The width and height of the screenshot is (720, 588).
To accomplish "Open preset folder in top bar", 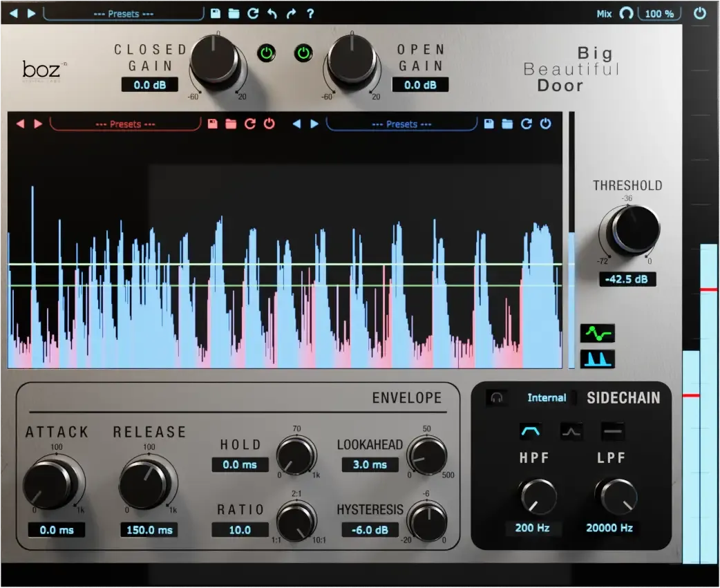I will [234, 13].
